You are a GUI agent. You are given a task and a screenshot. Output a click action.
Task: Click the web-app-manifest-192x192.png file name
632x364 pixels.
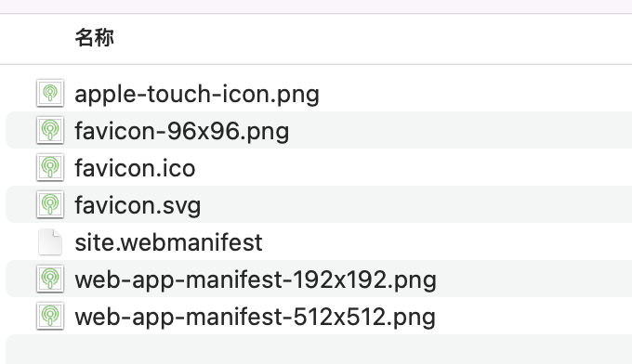click(256, 279)
